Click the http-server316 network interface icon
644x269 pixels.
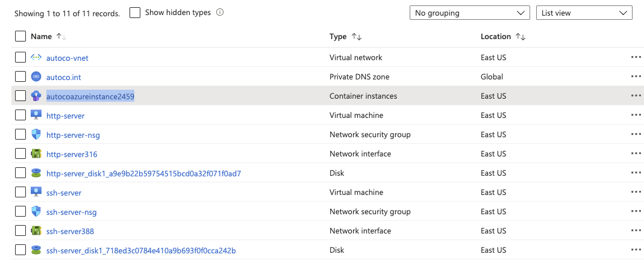(x=36, y=154)
